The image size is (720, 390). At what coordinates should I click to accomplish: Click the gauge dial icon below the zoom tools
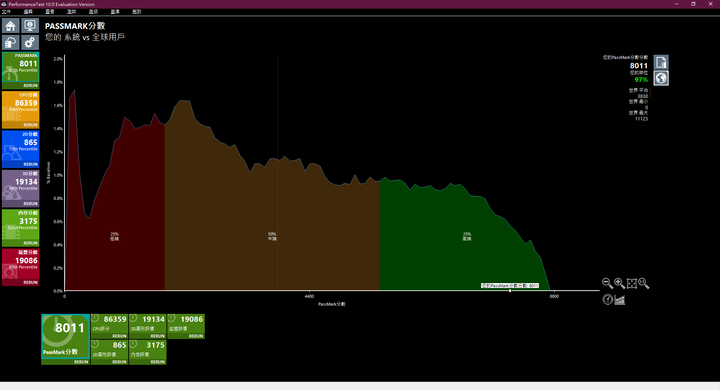tap(608, 300)
